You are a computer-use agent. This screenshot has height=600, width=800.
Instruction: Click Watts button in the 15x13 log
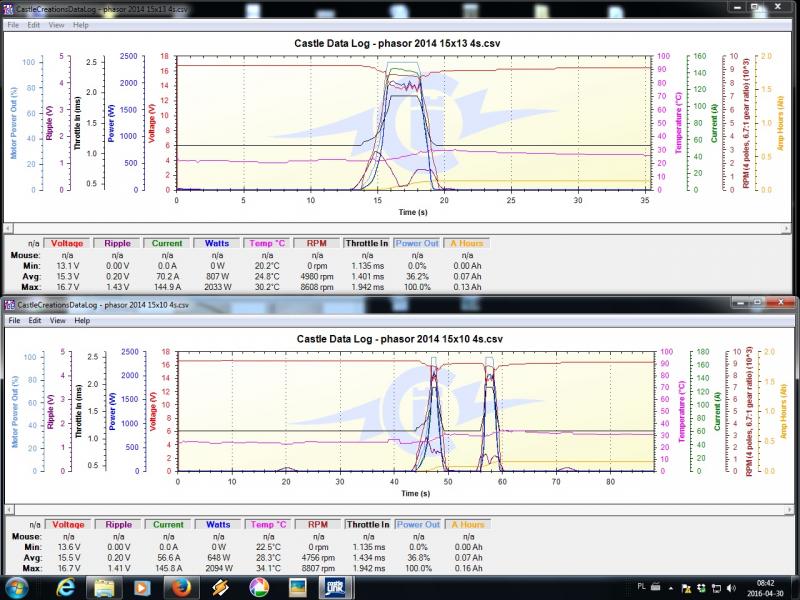click(x=217, y=242)
